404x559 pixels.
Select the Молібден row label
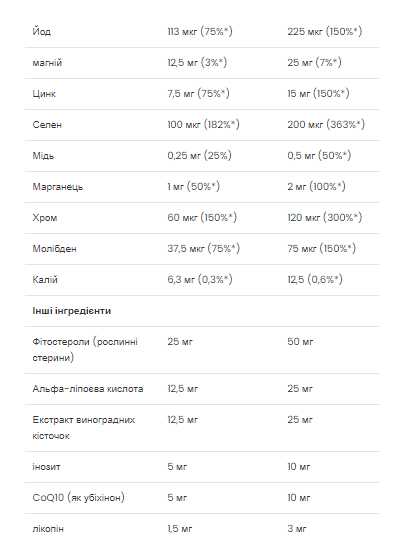click(x=54, y=248)
